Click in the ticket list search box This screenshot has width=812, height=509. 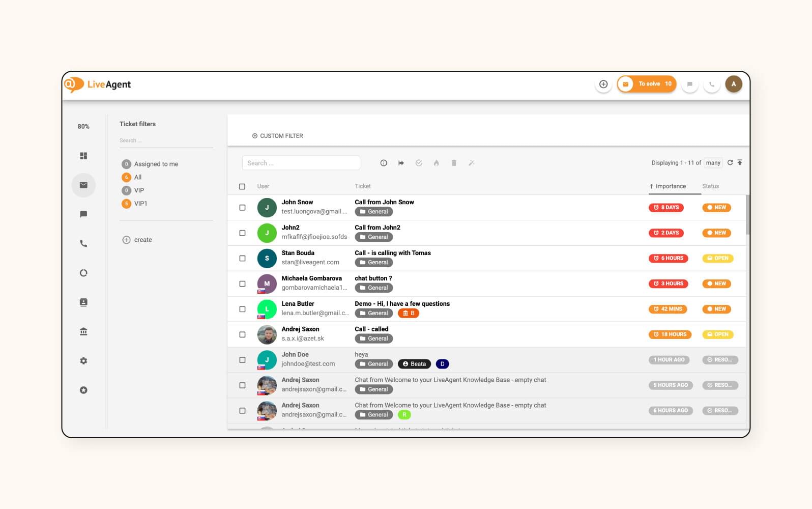301,163
